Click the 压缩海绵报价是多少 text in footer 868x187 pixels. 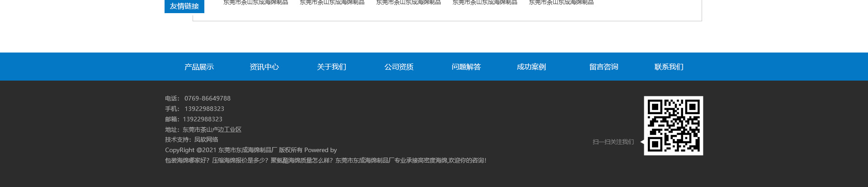[240, 160]
